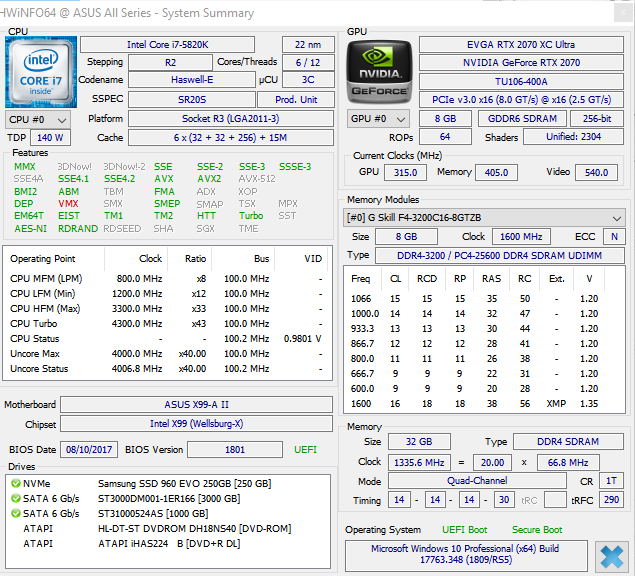Select the 800.0 frequency timing row

pyautogui.click(x=484, y=358)
